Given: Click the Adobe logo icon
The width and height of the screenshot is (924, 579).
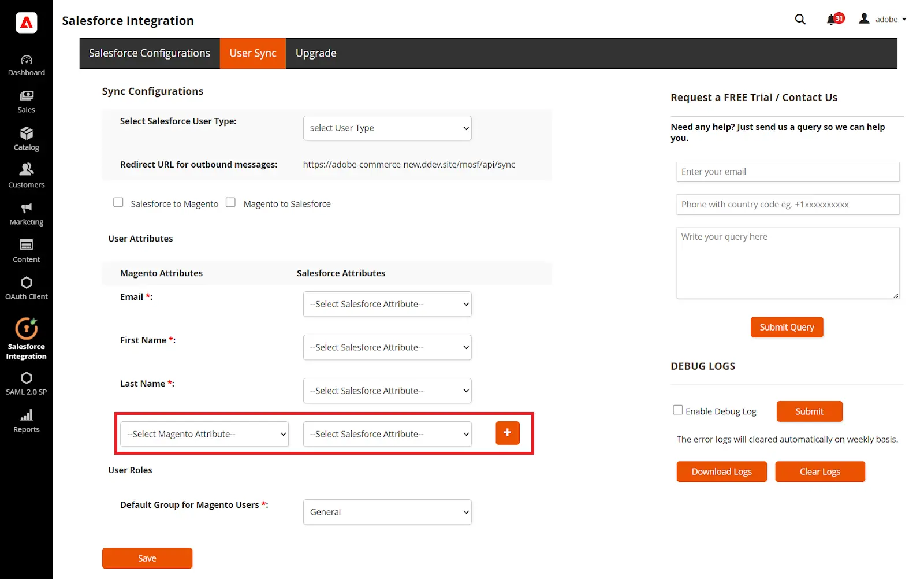Looking at the screenshot, I should [26, 23].
